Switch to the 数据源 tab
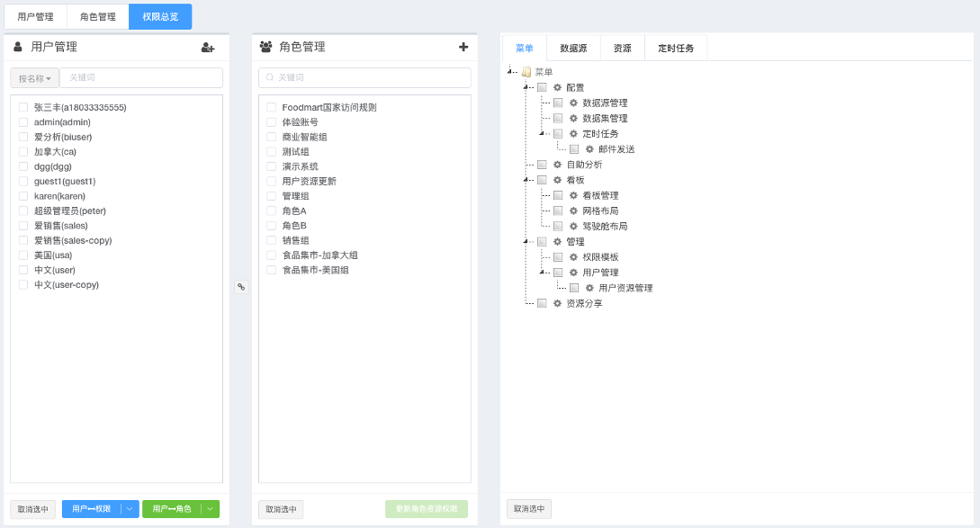This screenshot has width=980, height=528. click(x=573, y=49)
